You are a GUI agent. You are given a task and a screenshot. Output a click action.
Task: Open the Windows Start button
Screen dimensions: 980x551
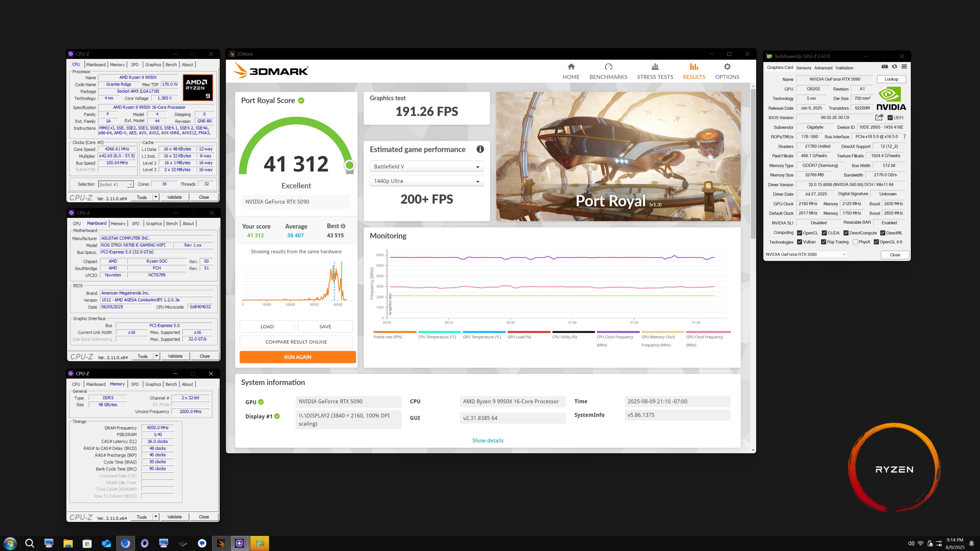(10, 543)
